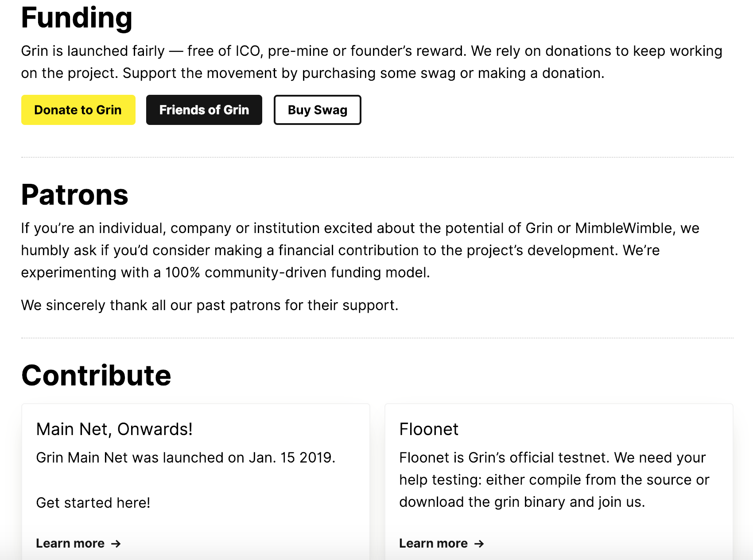The height and width of the screenshot is (560, 753).
Task: Click the Funding section heading
Action: [x=77, y=18]
